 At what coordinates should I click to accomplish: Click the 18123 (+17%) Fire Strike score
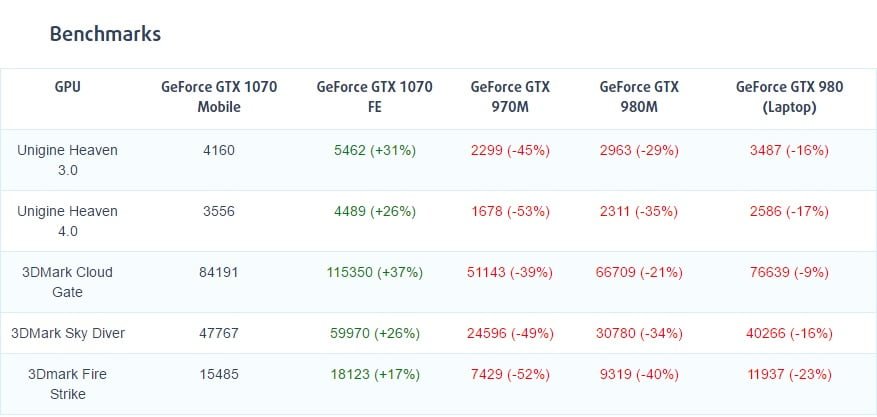(x=375, y=374)
